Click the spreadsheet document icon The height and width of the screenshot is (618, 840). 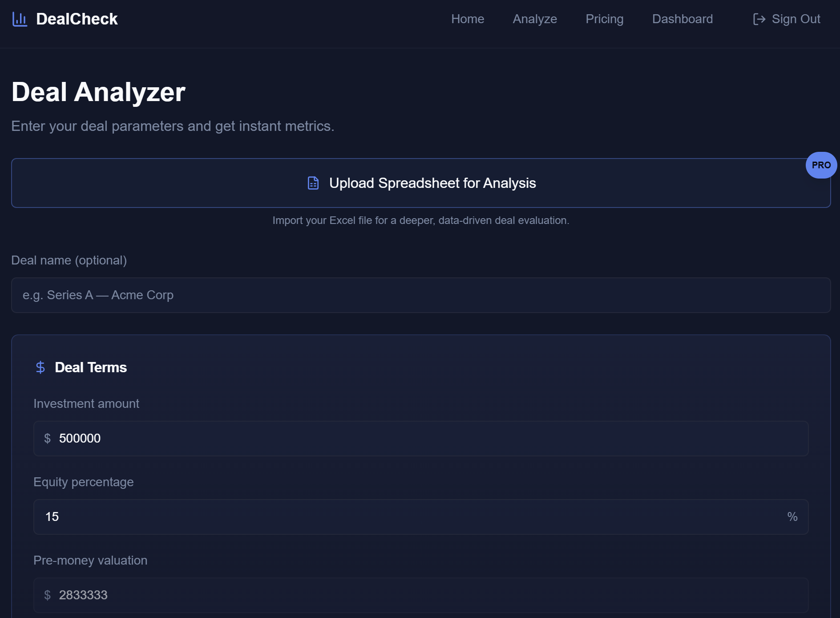click(x=314, y=183)
